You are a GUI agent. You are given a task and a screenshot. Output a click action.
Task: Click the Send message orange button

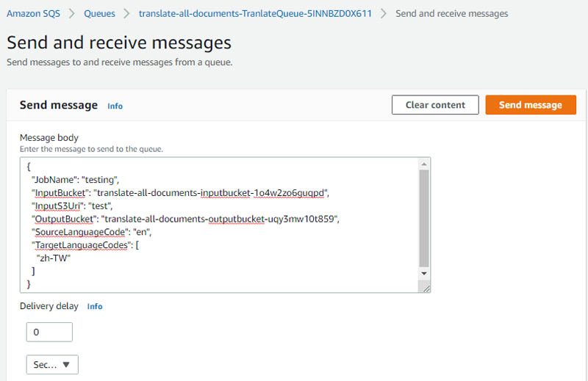[x=531, y=105]
